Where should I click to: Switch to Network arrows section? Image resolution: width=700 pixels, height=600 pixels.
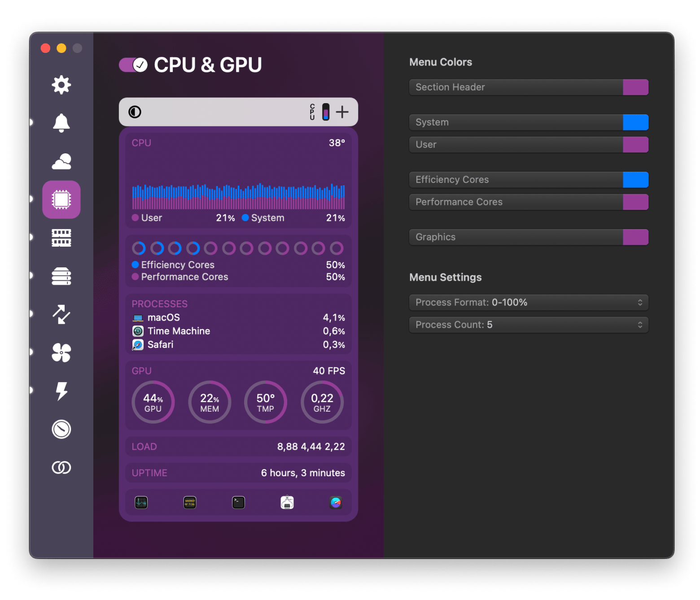[61, 314]
